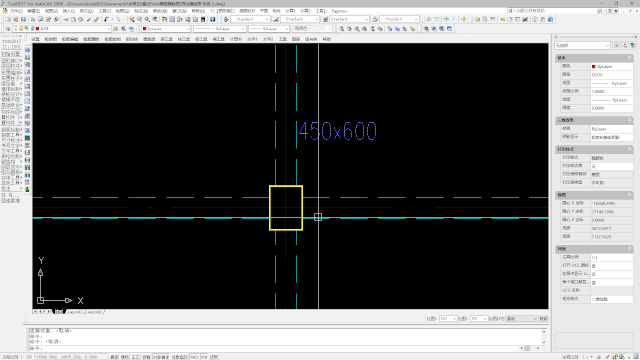Click the InfoCenter favorites star icon
This screenshot has width=640, height=360.
[x=616, y=11]
